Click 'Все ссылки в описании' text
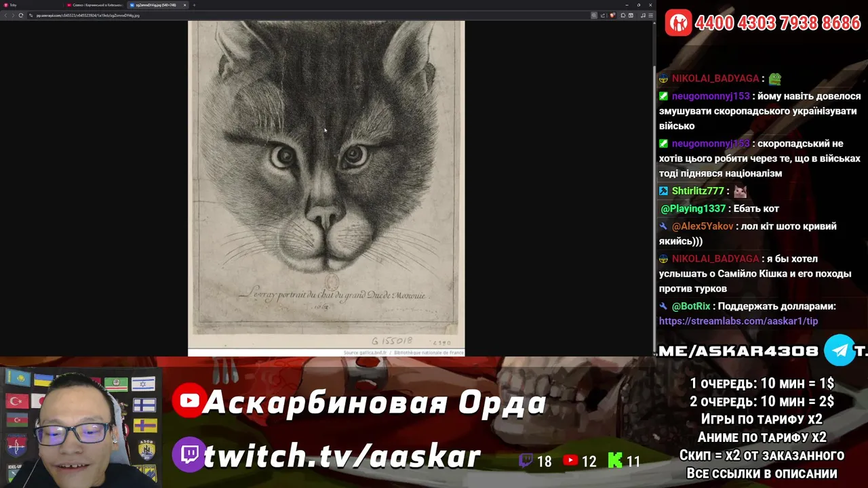The width and height of the screenshot is (868, 488). tap(762, 473)
